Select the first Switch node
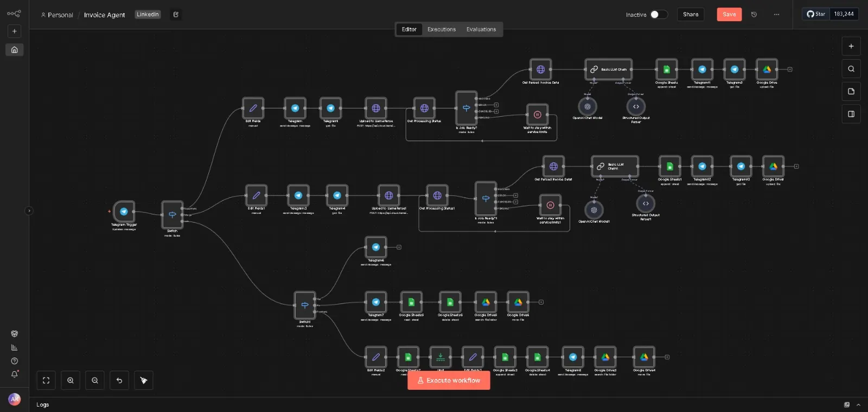The height and width of the screenshot is (412, 868). pyautogui.click(x=172, y=214)
